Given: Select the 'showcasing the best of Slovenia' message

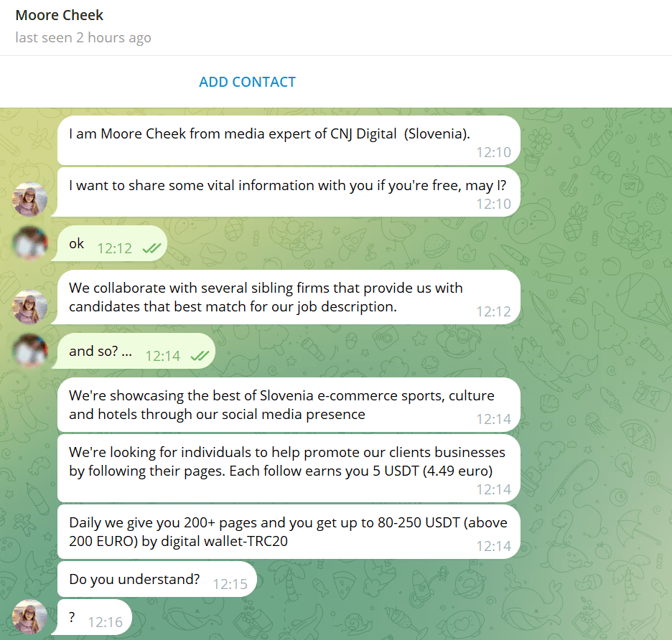Looking at the screenshot, I should (289, 405).
